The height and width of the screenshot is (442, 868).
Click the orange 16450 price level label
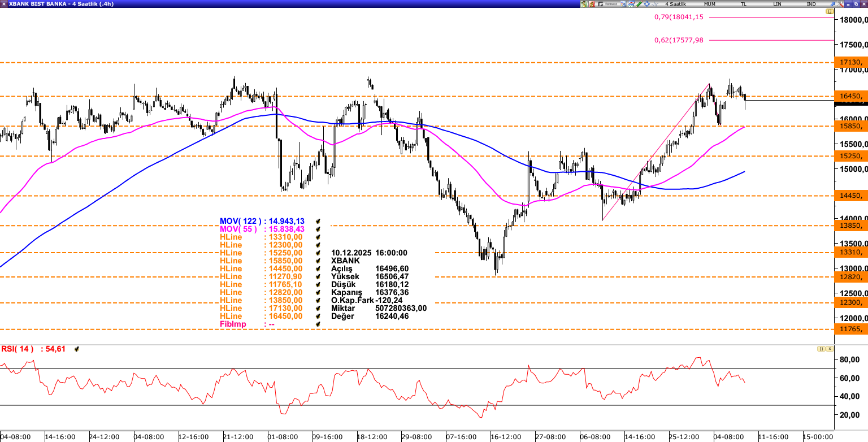[x=851, y=97]
